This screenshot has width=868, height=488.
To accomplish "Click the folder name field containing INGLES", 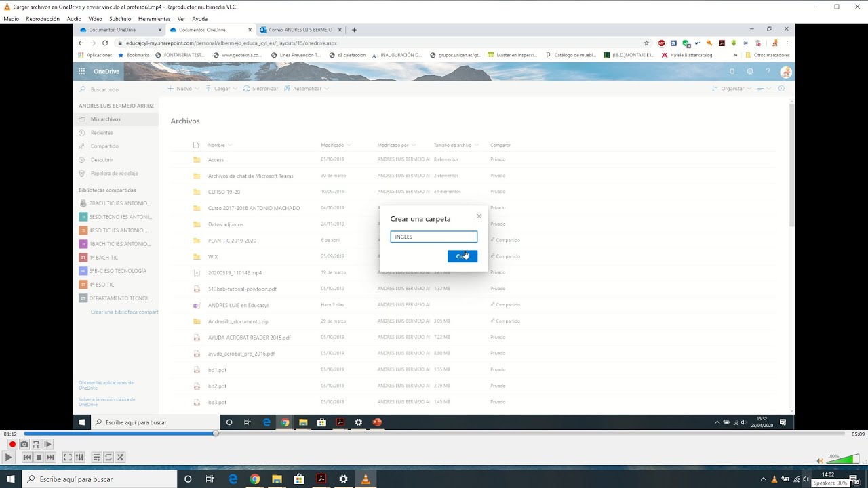I will point(434,237).
